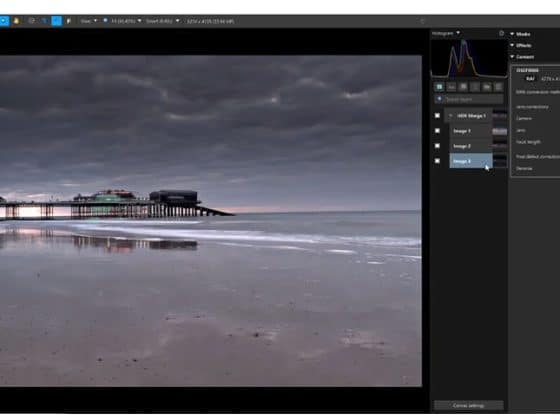
Task: Collapse the Masks panel section
Action: click(x=512, y=34)
